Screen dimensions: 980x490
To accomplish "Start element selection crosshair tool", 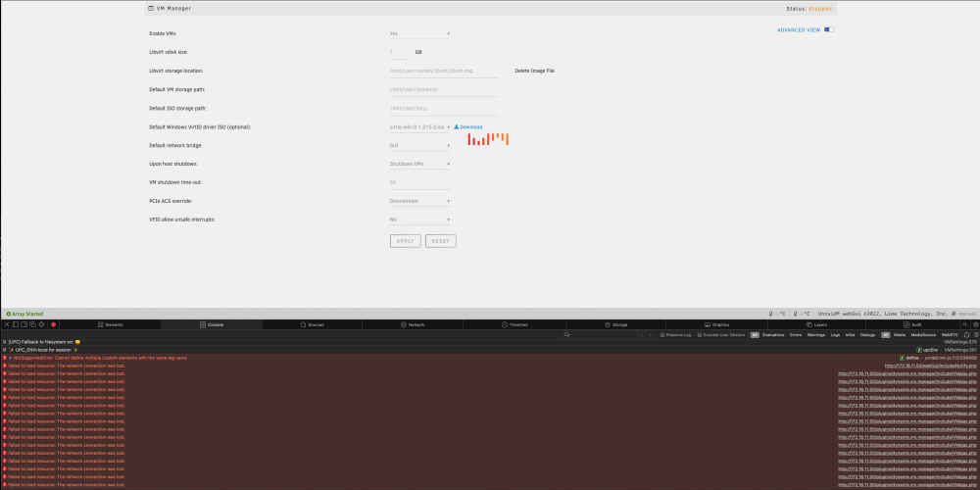I will pyautogui.click(x=41, y=325).
